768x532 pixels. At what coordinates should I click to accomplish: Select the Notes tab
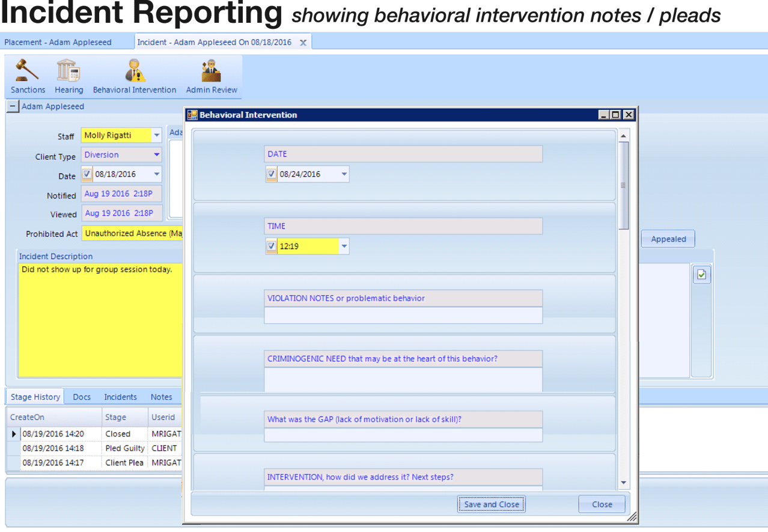pos(160,397)
